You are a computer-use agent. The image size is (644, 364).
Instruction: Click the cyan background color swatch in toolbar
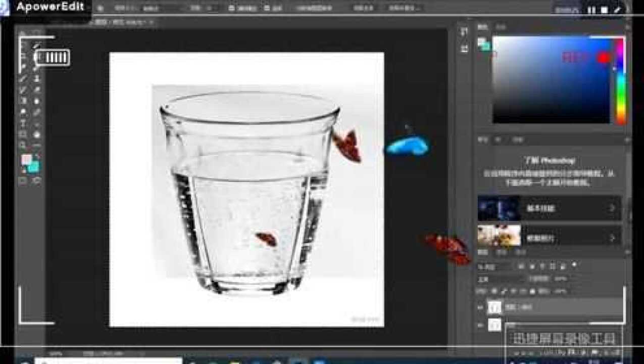(34, 167)
